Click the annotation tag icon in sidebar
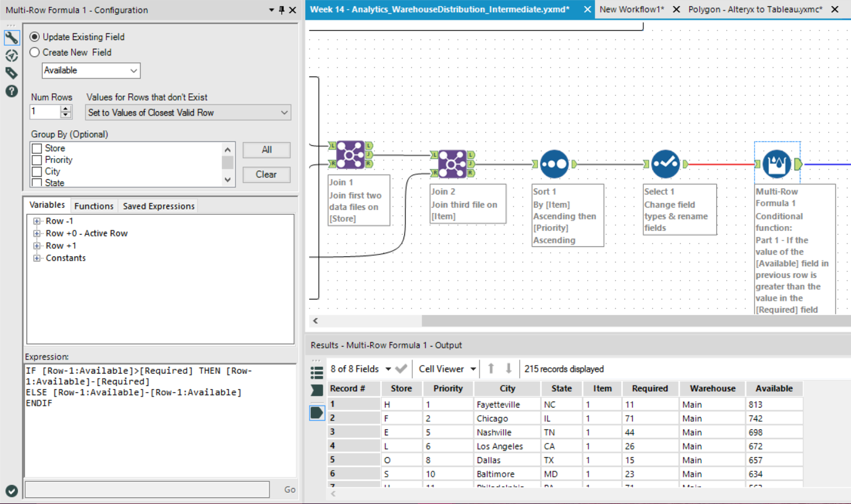Viewport: 851px width, 504px height. [x=12, y=73]
